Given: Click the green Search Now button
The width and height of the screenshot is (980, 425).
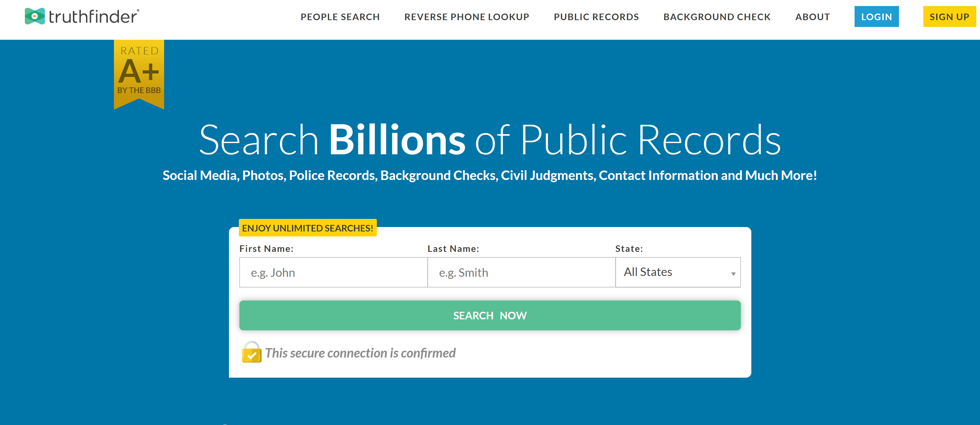Looking at the screenshot, I should (x=490, y=315).
